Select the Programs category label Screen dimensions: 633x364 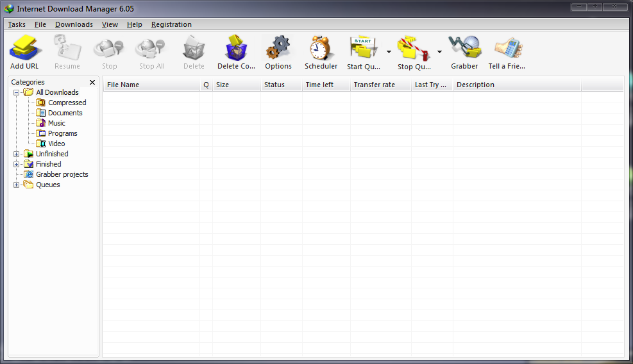point(63,133)
